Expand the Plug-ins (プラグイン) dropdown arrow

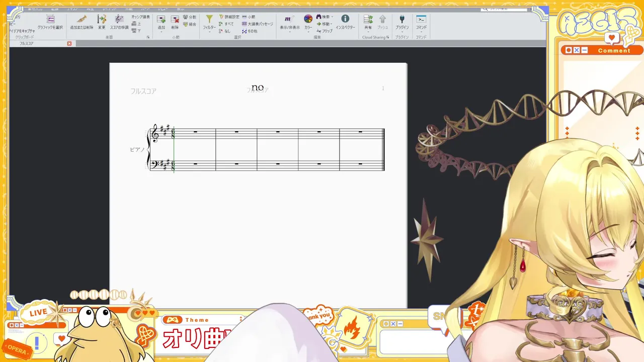pyautogui.click(x=402, y=32)
